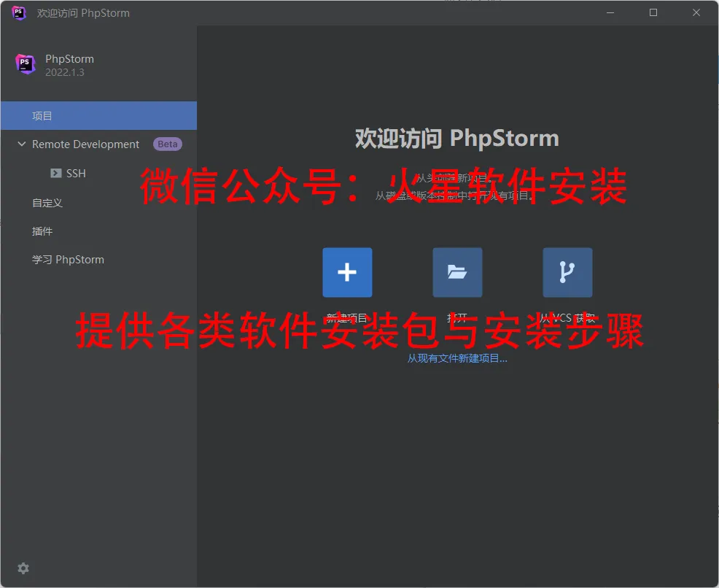Viewport: 719px width, 588px height.
Task: Click PhpStorm logo in sidebar header
Action: coord(26,63)
